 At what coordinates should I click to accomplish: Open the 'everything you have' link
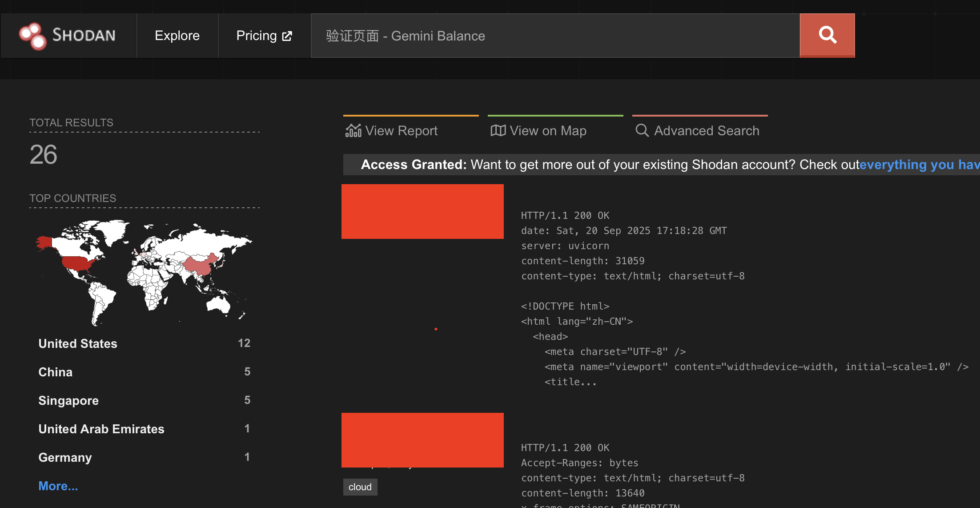(919, 165)
